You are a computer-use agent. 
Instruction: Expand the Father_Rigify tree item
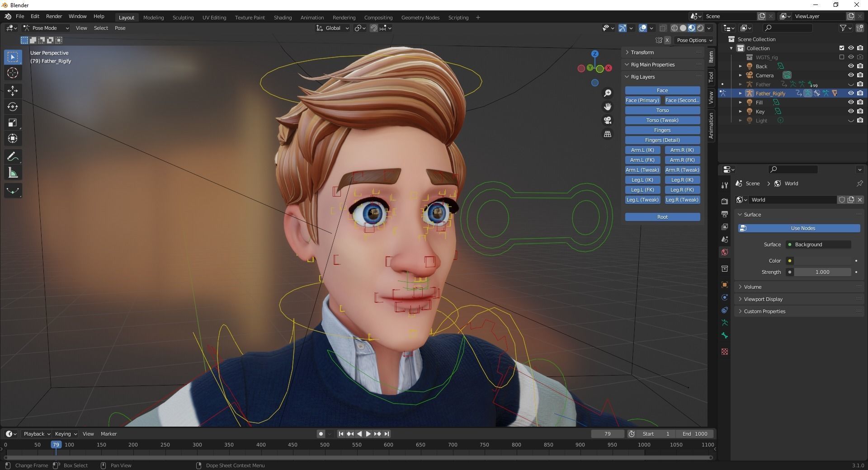coord(741,94)
